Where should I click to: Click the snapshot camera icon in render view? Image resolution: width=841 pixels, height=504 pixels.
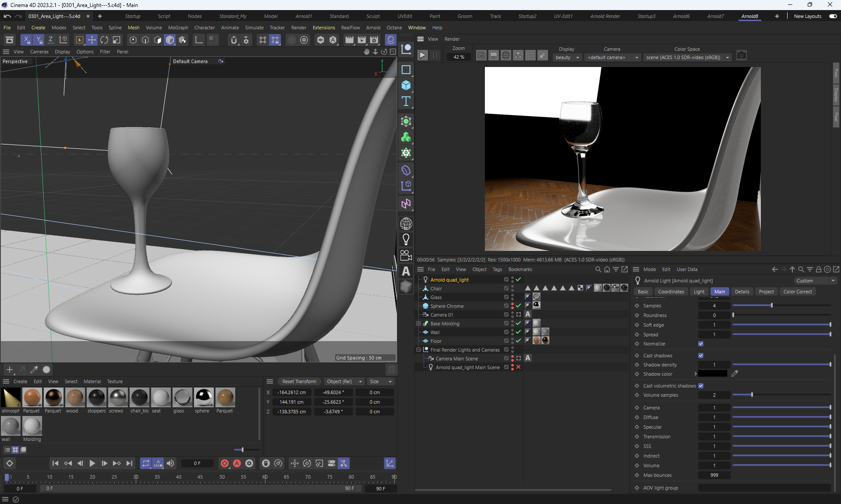(741, 56)
